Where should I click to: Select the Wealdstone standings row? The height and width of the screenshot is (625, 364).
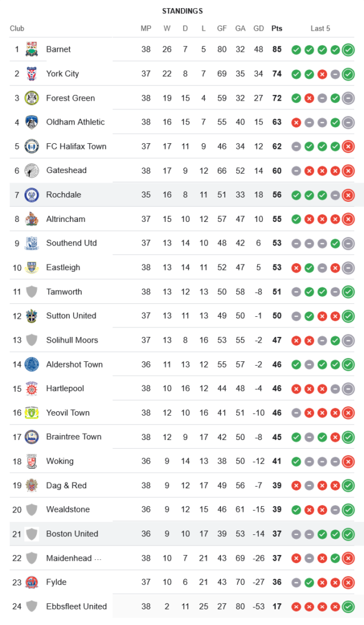(182, 509)
